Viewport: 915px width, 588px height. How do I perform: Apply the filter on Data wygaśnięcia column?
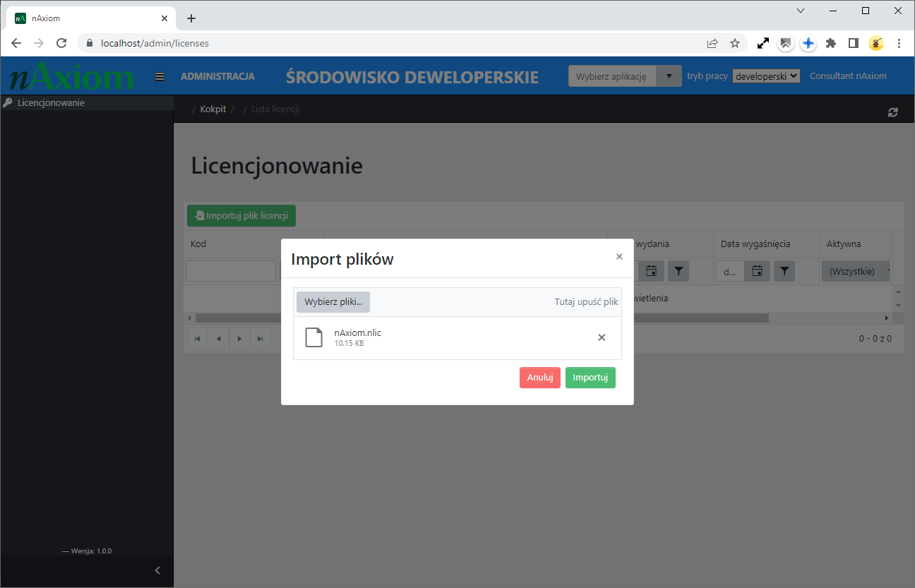(784, 270)
